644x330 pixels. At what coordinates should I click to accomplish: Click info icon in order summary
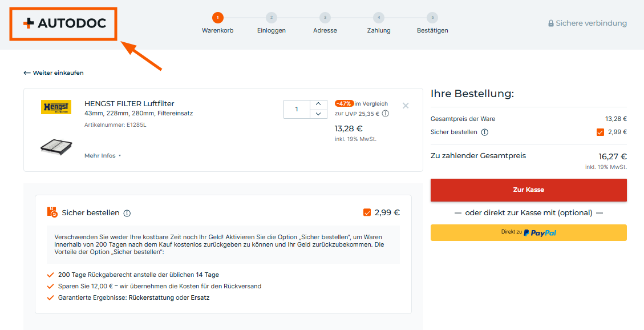(x=484, y=132)
